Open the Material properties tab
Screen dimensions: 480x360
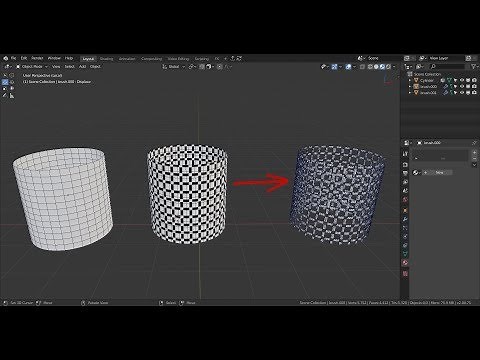(x=405, y=263)
